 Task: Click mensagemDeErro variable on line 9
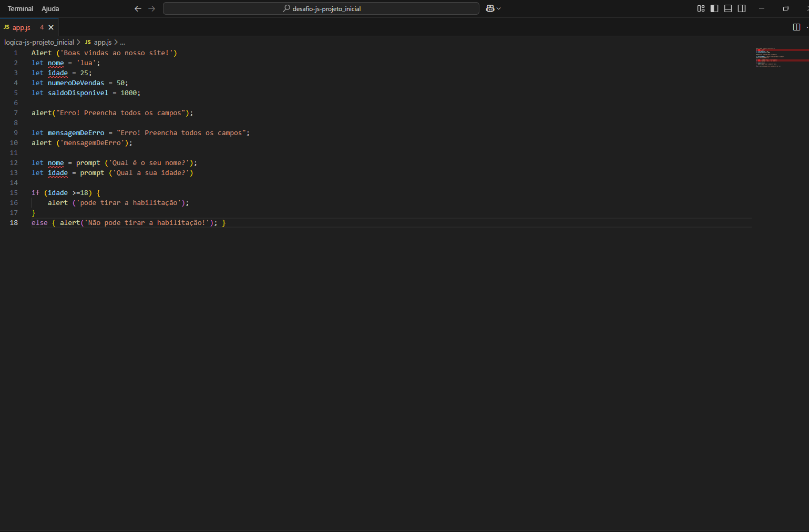[76, 132]
